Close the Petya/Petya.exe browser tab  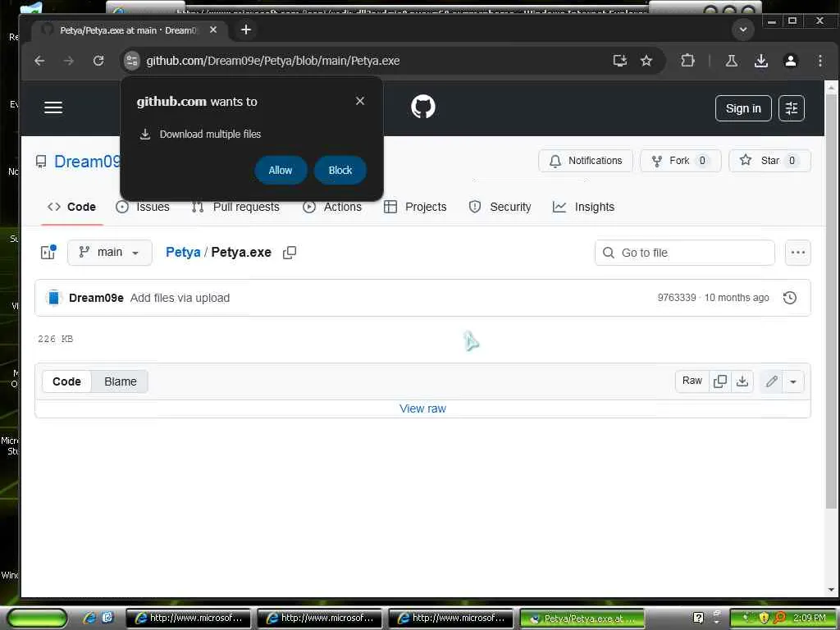[x=213, y=30]
